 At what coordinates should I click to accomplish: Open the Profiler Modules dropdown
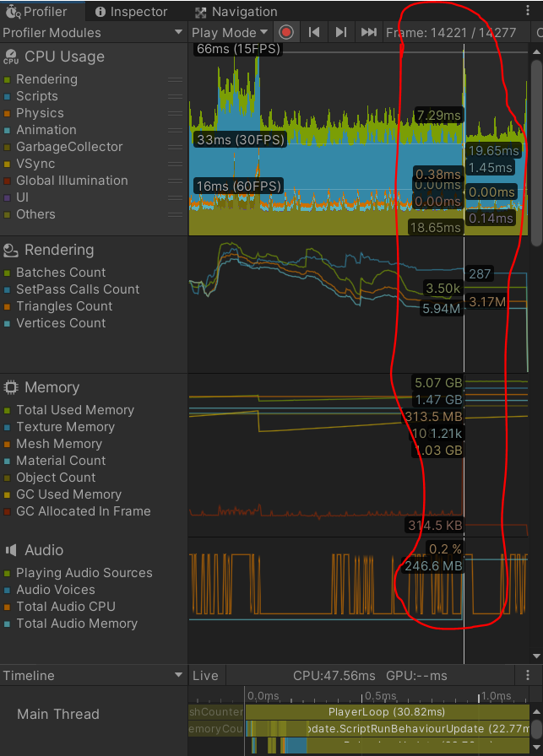(93, 33)
